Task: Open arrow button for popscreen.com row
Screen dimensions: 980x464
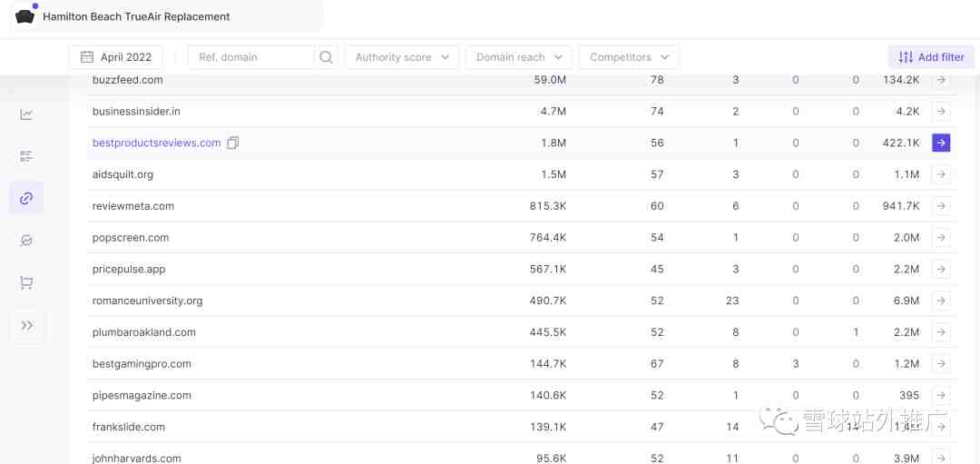Action: tap(941, 238)
